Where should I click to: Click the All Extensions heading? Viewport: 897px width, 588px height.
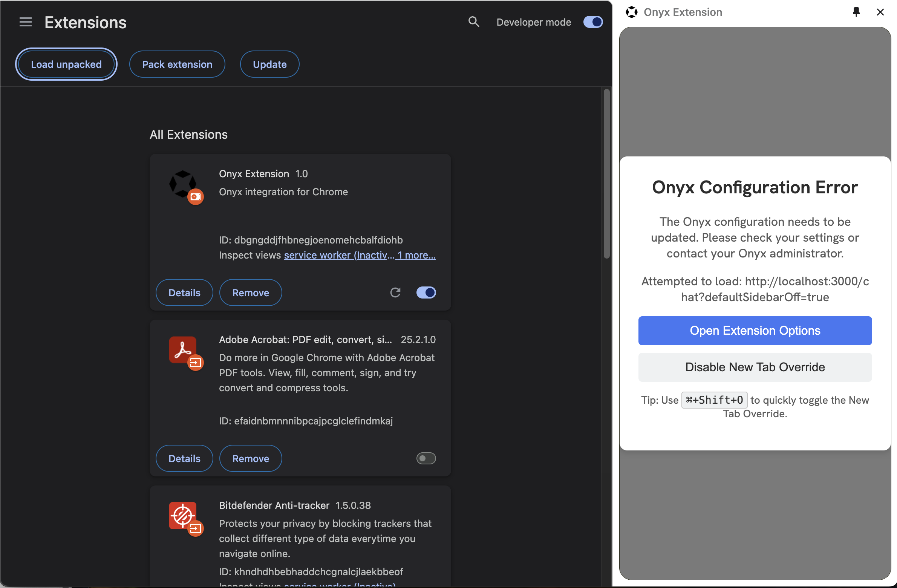(188, 135)
